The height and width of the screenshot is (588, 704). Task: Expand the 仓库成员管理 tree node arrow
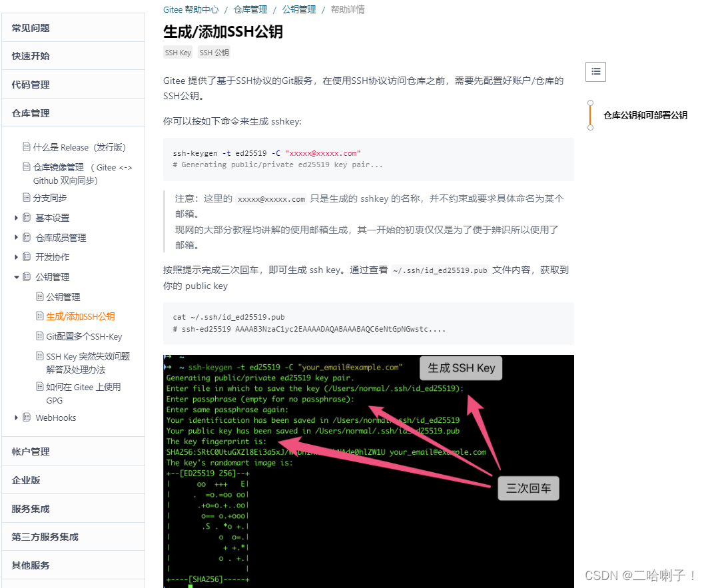tap(16, 237)
